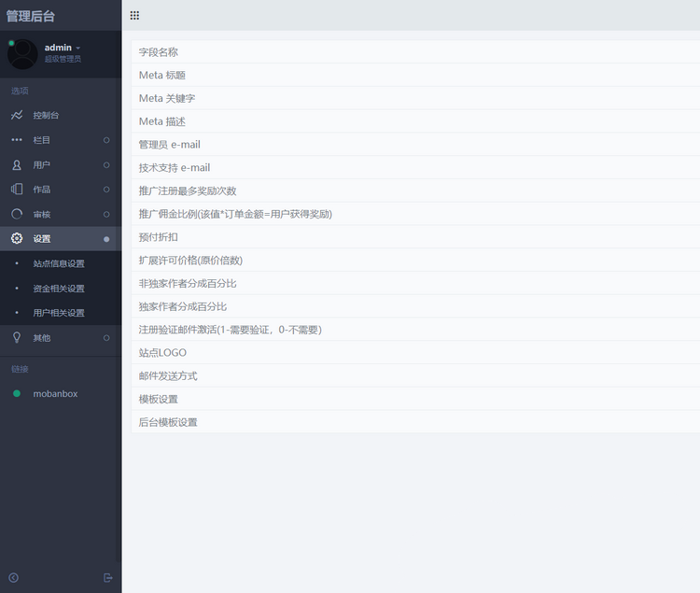Viewport: 700px width, 593px height.
Task: Open 资金相关设置 submenu item
Action: click(59, 289)
